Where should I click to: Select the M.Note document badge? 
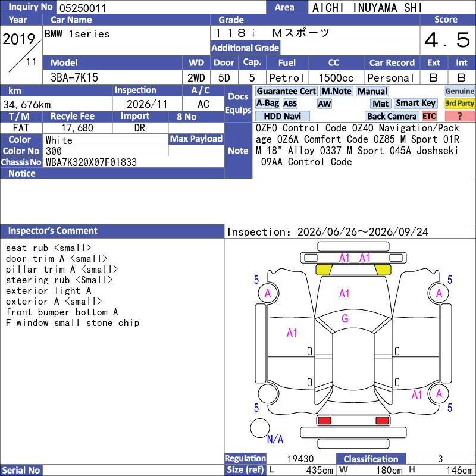337,91
